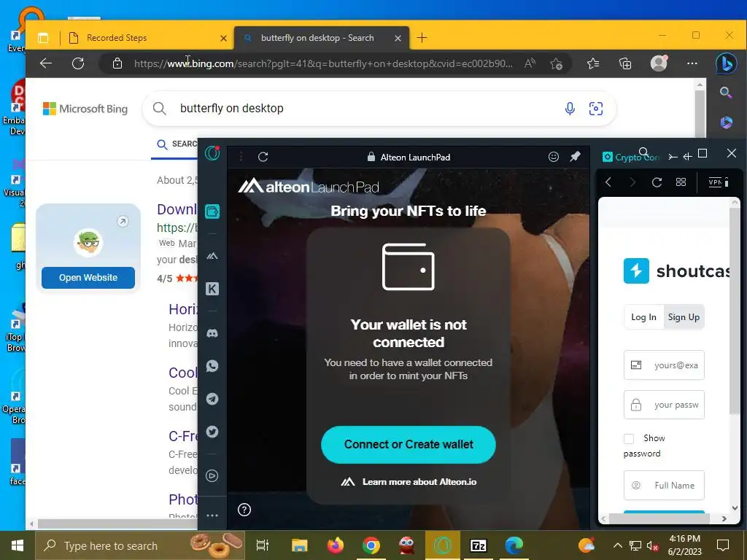Open Edge collections icon
This screenshot has width=747, height=560.
coord(625,63)
